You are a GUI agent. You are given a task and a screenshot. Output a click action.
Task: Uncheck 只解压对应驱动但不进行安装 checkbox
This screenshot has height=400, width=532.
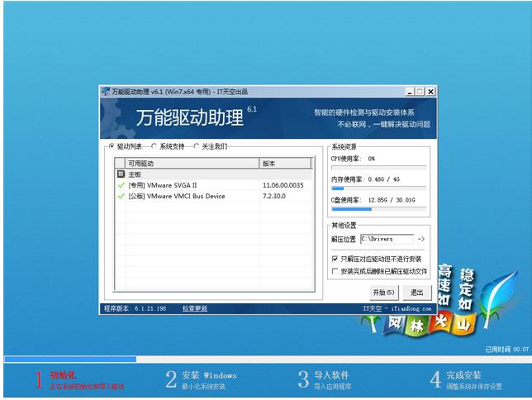[x=335, y=259]
